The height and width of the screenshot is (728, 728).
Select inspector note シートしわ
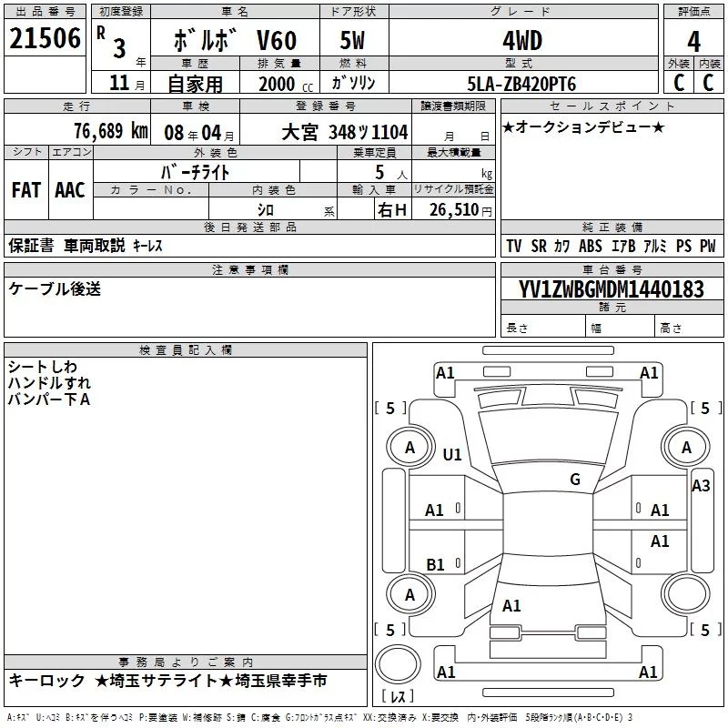tap(42, 367)
